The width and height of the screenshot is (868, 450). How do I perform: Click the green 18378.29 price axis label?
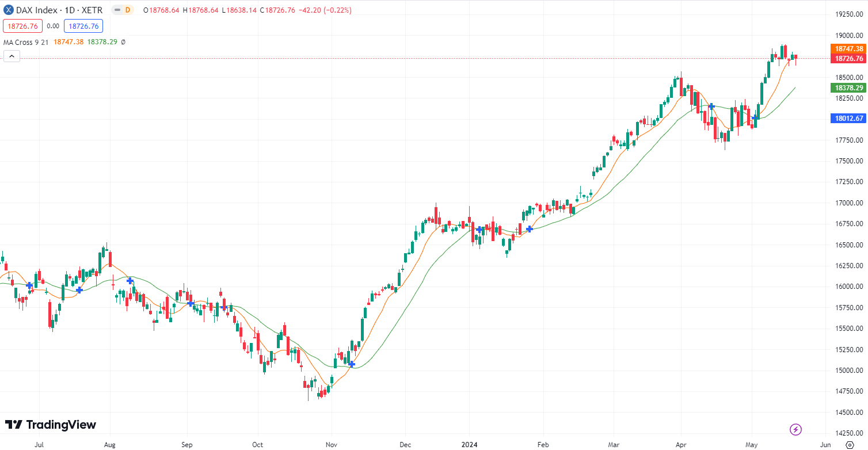[848, 87]
